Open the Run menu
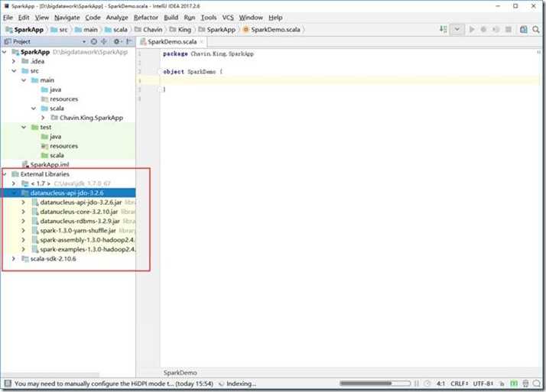The image size is (546, 392). tap(190, 18)
